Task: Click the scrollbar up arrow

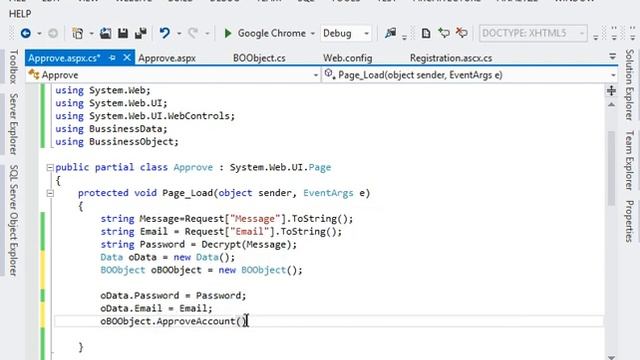Action: pyautogui.click(x=611, y=105)
